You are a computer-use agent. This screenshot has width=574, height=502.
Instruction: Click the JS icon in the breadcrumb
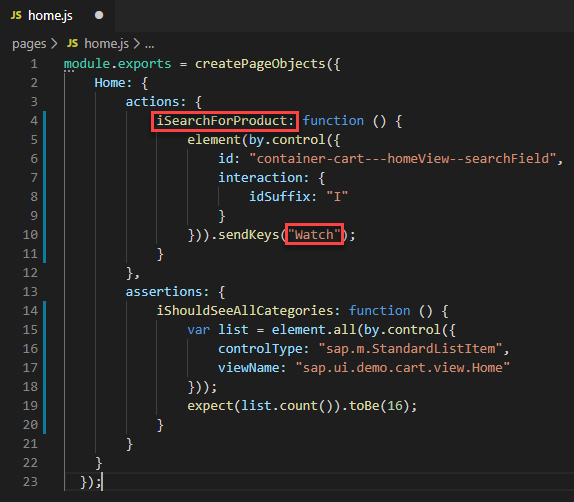pos(72,44)
